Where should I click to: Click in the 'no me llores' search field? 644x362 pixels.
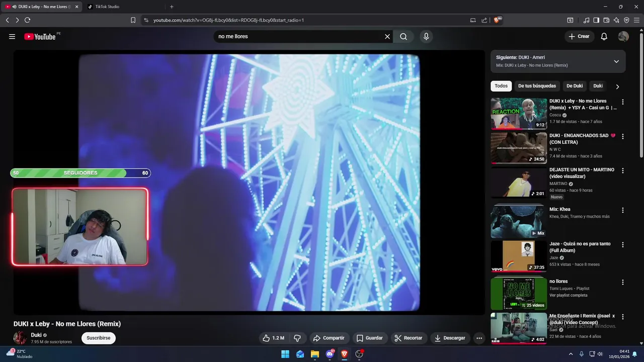299,36
